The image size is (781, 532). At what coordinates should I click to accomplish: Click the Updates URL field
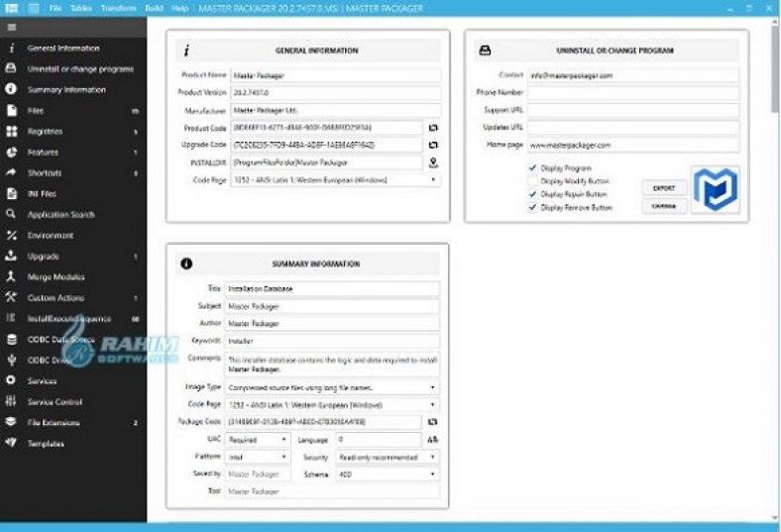(x=633, y=128)
